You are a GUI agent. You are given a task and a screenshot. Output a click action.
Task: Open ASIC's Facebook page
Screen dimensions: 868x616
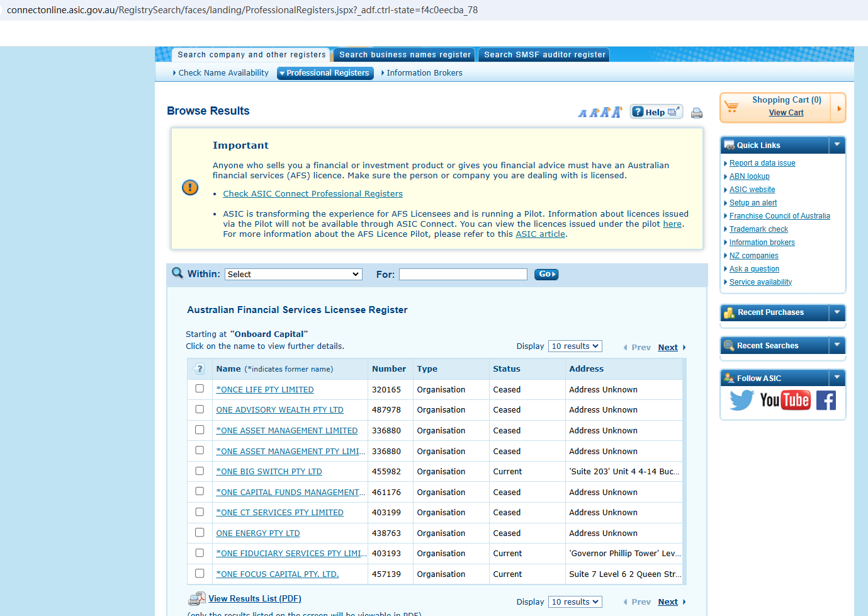tap(826, 400)
